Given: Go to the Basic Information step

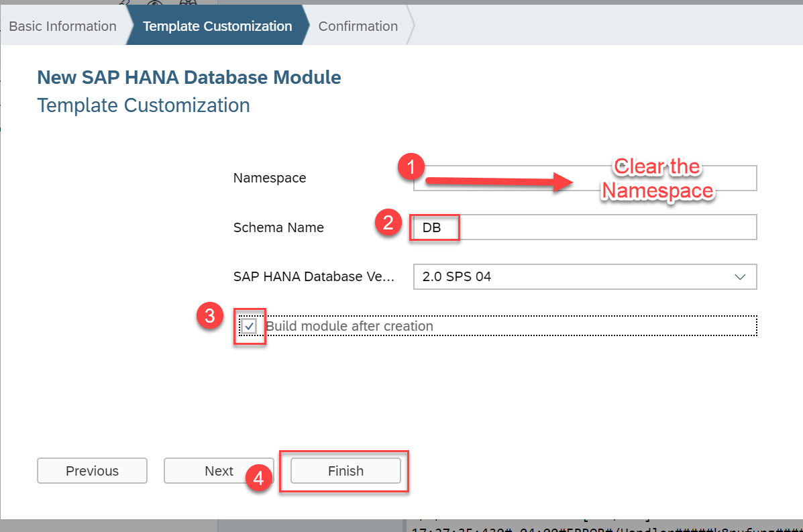Looking at the screenshot, I should (62, 26).
